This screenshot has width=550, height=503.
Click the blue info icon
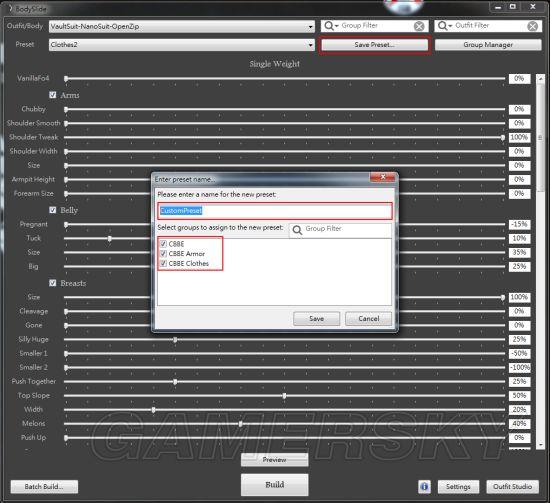click(424, 487)
